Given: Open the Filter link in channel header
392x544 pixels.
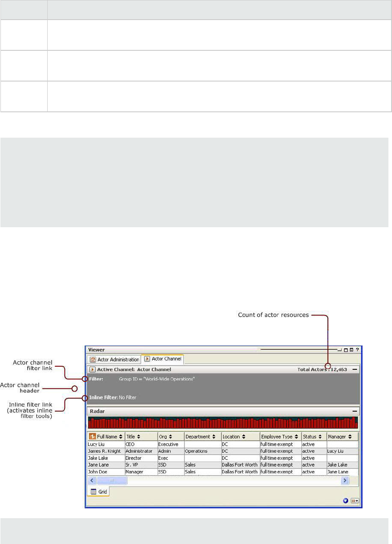Looking at the screenshot, I should [96, 379].
